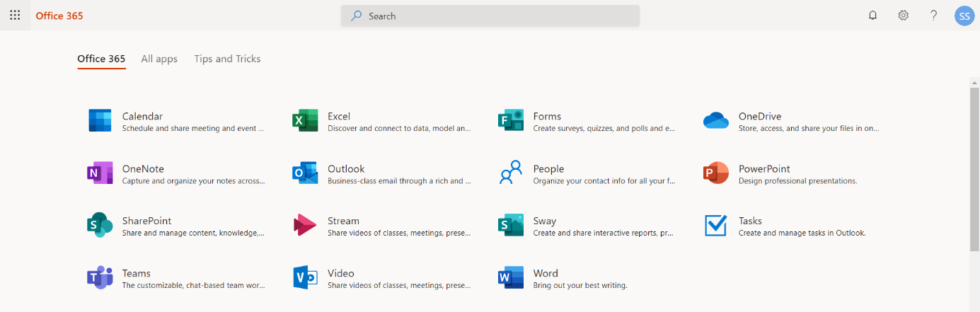Image resolution: width=980 pixels, height=312 pixels.
Task: Click the scrollbar up arrow
Action: click(974, 81)
